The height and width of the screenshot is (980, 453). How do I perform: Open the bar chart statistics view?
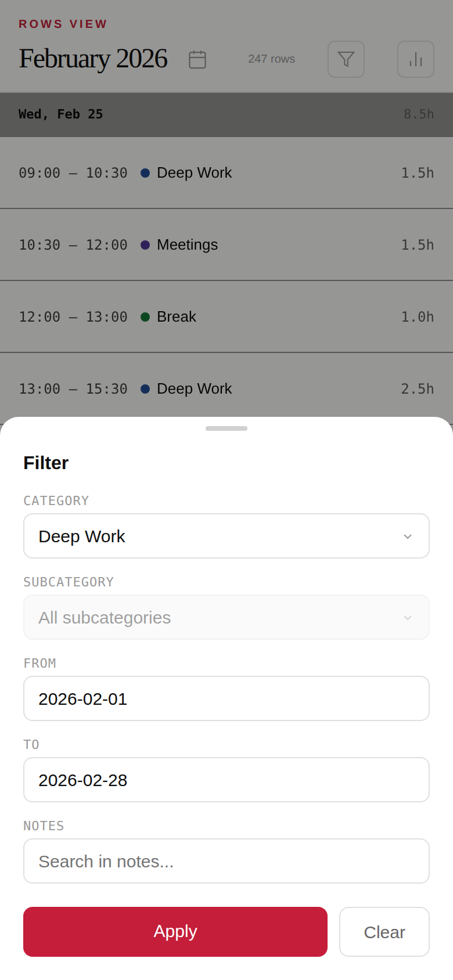coord(415,59)
